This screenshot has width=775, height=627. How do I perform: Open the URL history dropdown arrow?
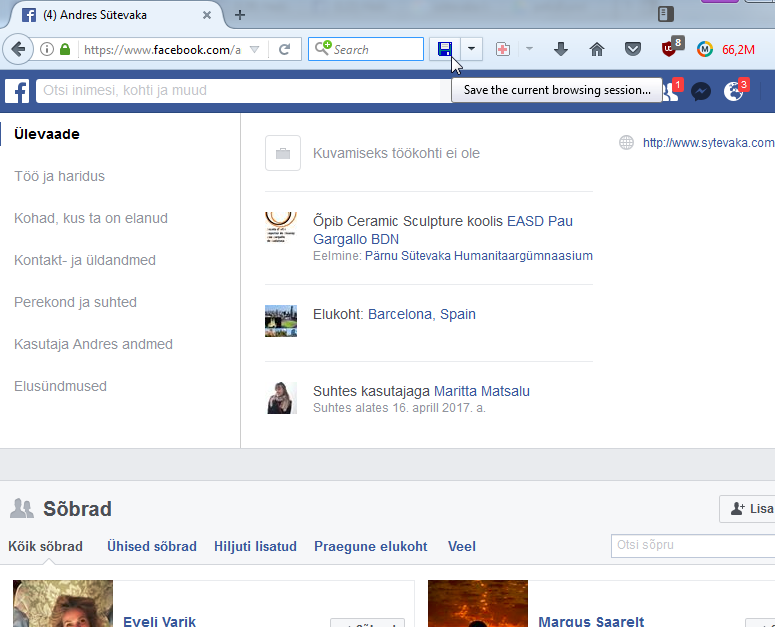[x=255, y=49]
